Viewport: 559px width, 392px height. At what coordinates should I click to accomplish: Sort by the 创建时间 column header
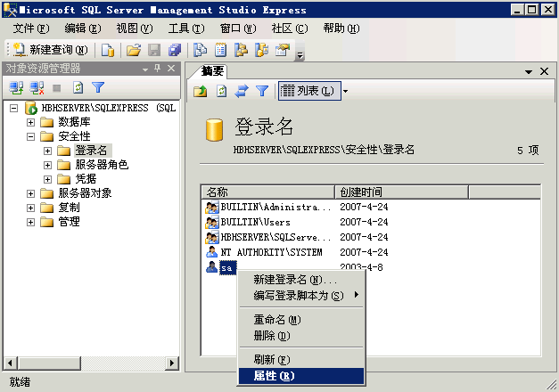[401, 192]
